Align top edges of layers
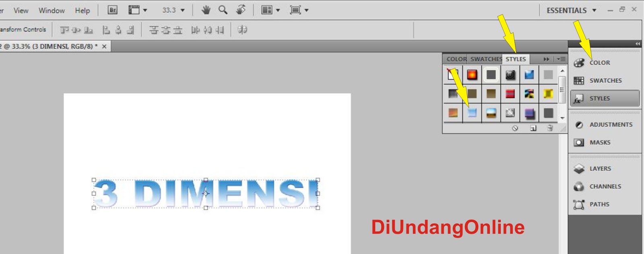Viewport: 644px width, 254px height. pos(64,30)
